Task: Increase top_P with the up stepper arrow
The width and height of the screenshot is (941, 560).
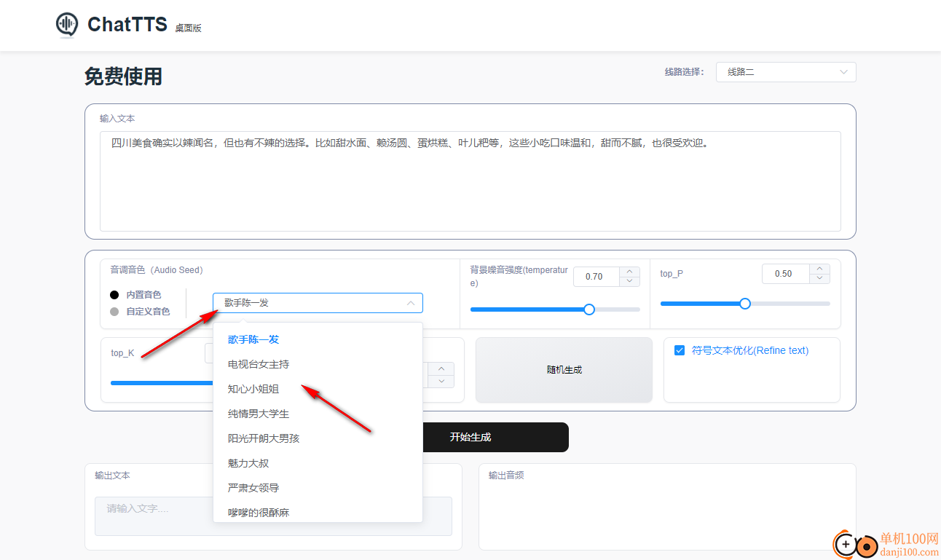Action: point(819,269)
